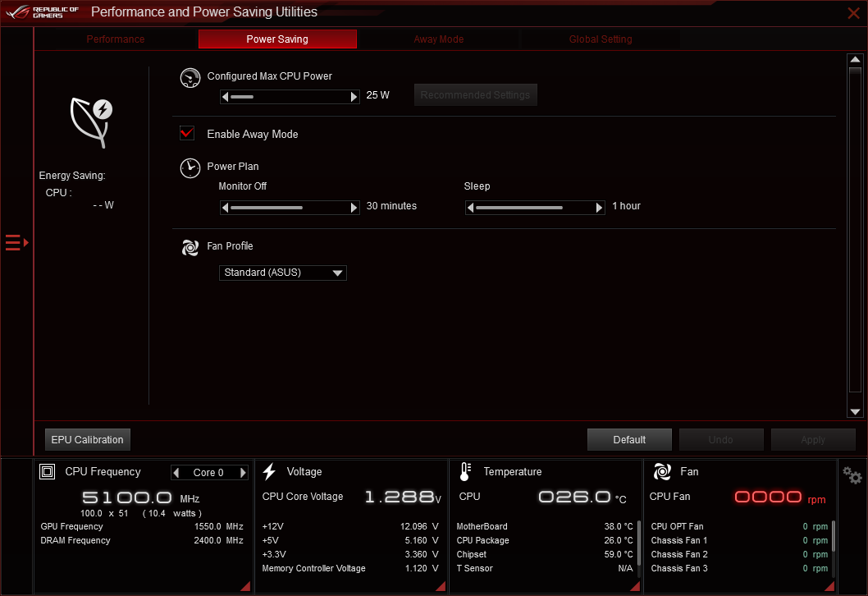This screenshot has width=868, height=596.
Task: Click the Undo button
Action: [x=721, y=440]
